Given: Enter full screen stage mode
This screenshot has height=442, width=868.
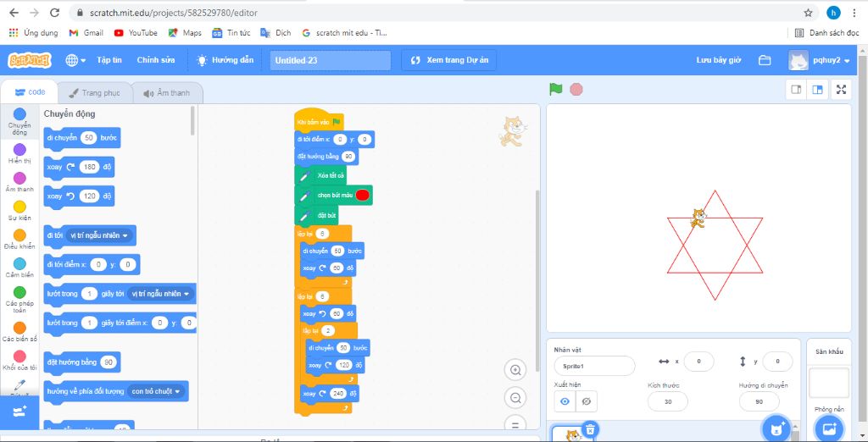Looking at the screenshot, I should click(841, 90).
